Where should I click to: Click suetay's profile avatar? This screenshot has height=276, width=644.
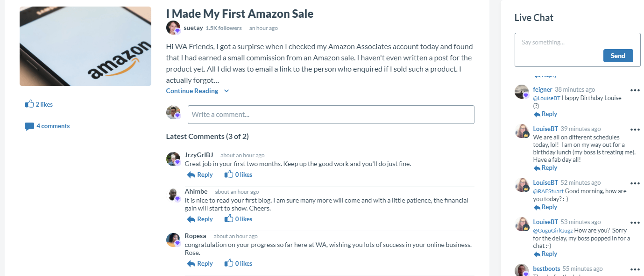pyautogui.click(x=173, y=28)
